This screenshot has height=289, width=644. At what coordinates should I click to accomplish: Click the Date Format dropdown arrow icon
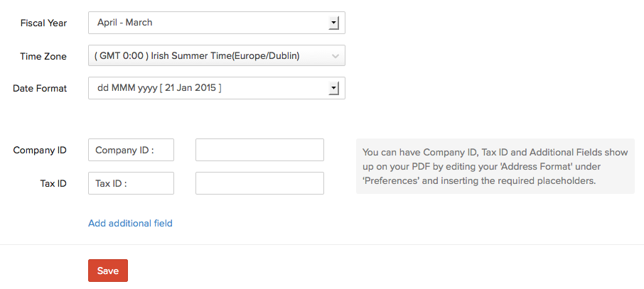(333, 88)
